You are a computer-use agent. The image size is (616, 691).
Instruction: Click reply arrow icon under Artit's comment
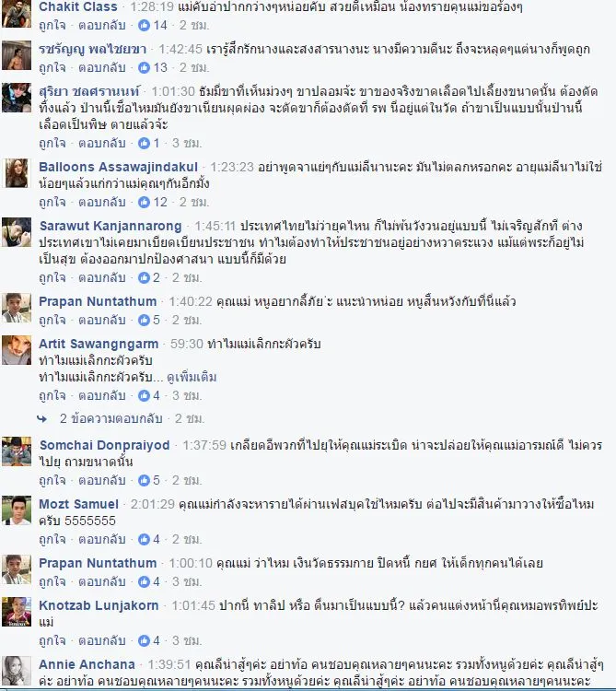(x=41, y=418)
